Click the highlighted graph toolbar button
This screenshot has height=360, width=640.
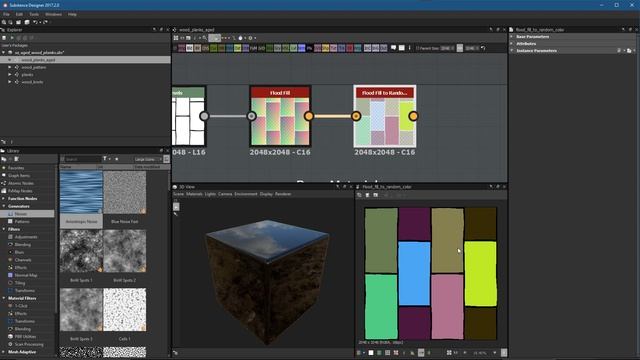(214, 38)
